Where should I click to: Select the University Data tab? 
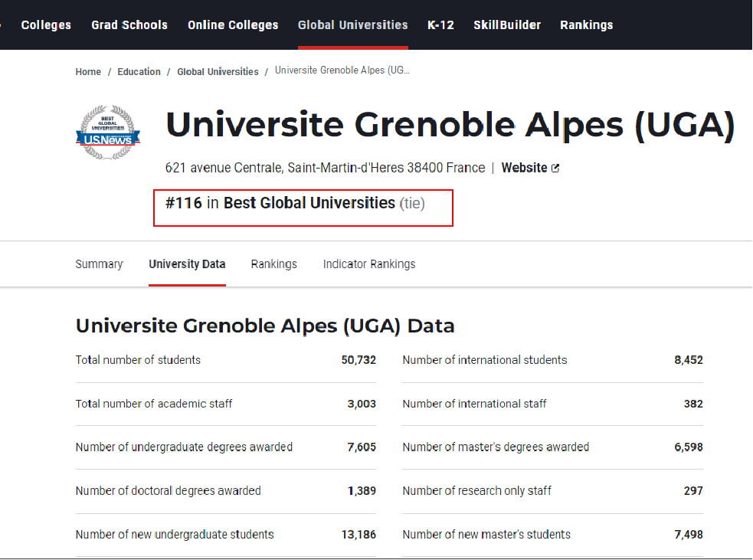(x=187, y=264)
